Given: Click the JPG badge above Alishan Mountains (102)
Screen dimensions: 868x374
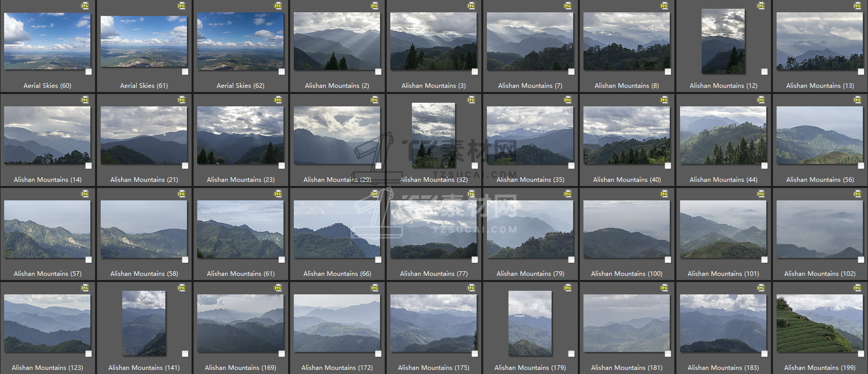Looking at the screenshot, I should [857, 194].
